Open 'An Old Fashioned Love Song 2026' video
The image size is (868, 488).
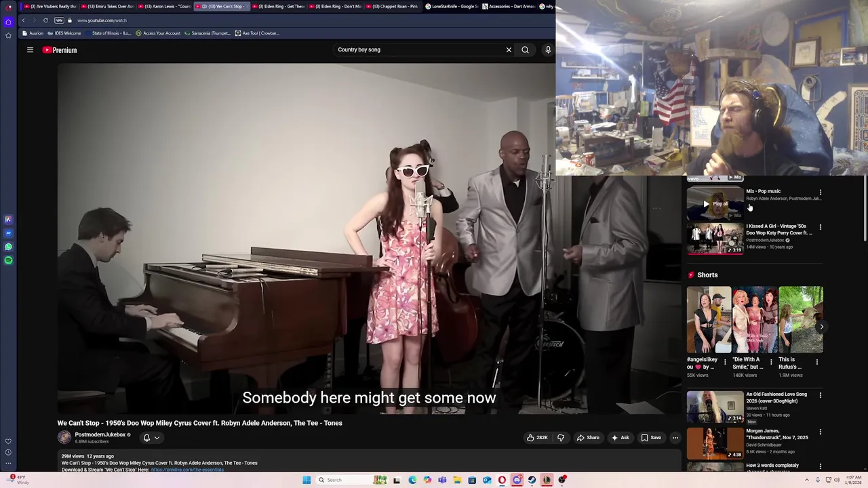[x=715, y=407]
